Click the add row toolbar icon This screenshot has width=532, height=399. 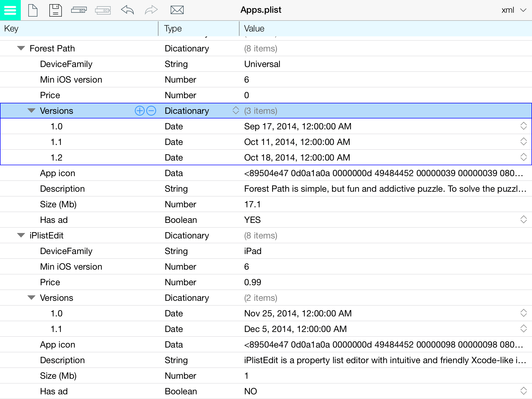[x=79, y=10]
